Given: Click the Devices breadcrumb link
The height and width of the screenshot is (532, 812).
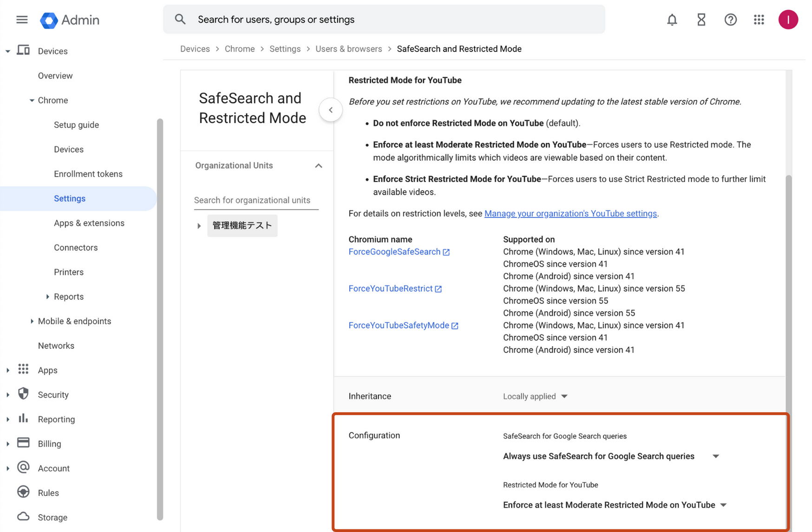Looking at the screenshot, I should [x=195, y=49].
